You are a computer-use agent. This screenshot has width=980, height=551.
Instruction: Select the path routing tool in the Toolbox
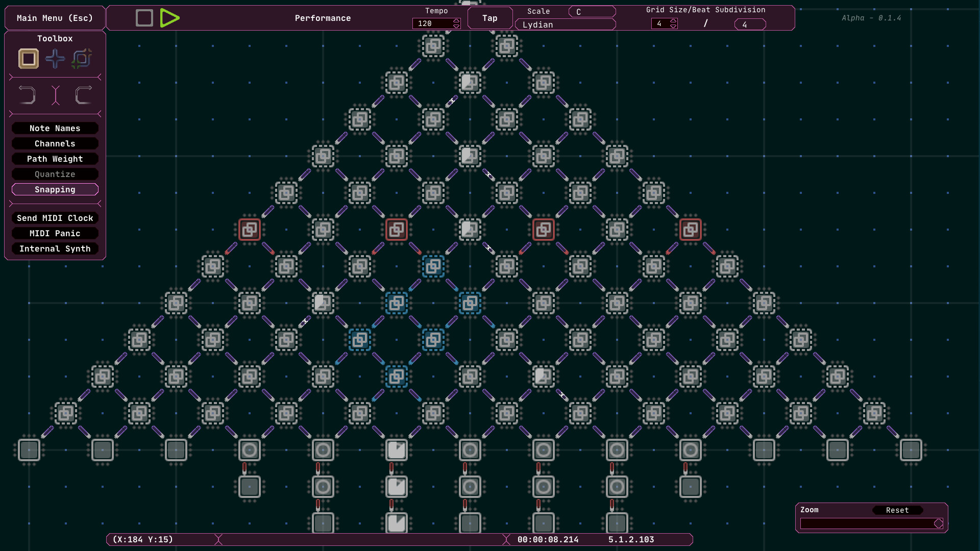[81, 59]
